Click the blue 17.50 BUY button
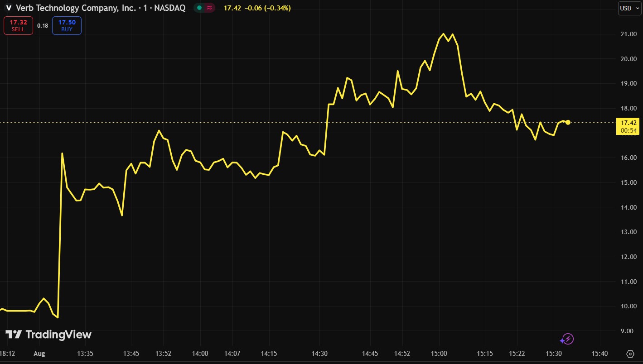 (67, 25)
